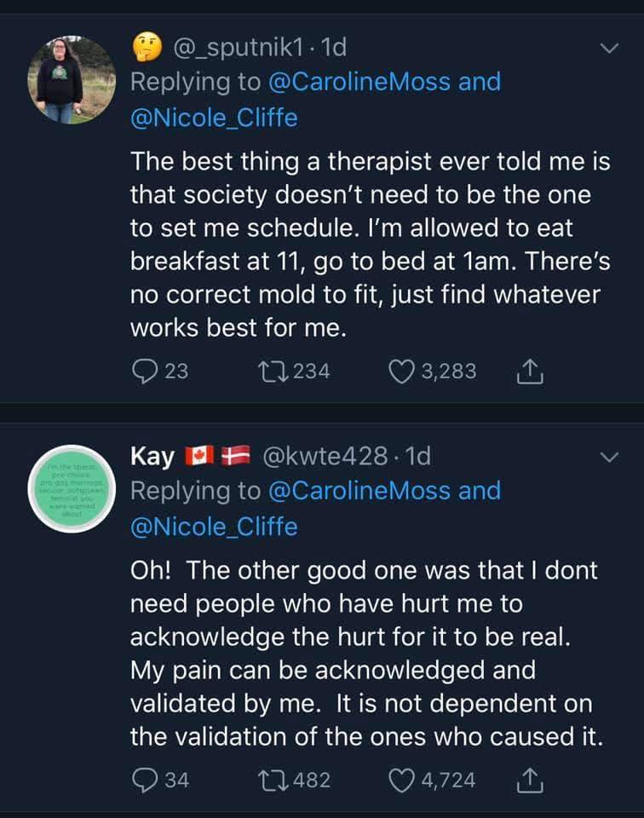The image size is (644, 818).
Task: Open @Nicole_Cliffe mention in _sputnik1's tweet
Action: (x=213, y=118)
